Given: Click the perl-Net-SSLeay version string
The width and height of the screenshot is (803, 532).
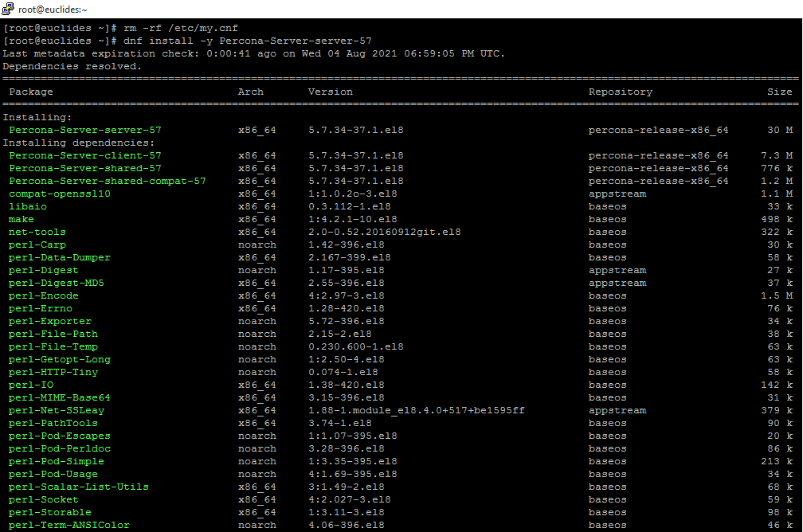Looking at the screenshot, I should click(416, 410).
